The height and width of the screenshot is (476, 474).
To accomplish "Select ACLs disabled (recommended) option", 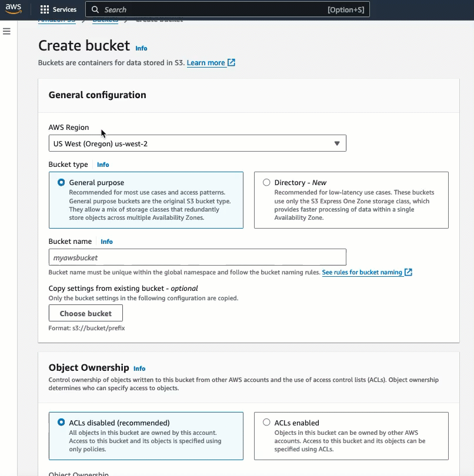I will tap(146, 436).
